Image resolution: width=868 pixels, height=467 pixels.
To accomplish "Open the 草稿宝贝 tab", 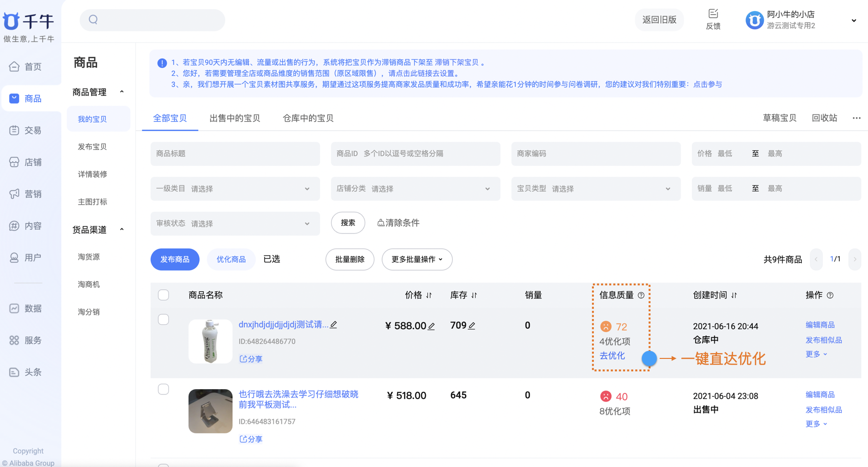I will click(x=780, y=118).
